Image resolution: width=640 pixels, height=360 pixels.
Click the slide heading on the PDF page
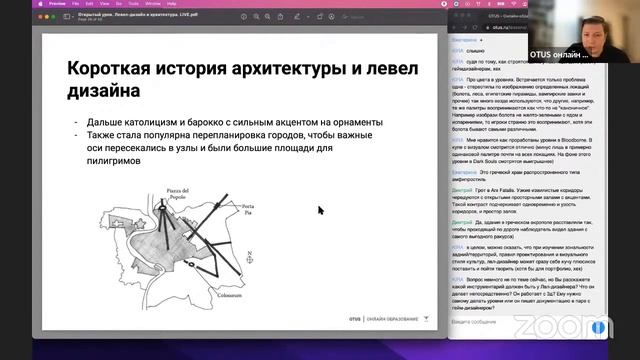(242, 79)
